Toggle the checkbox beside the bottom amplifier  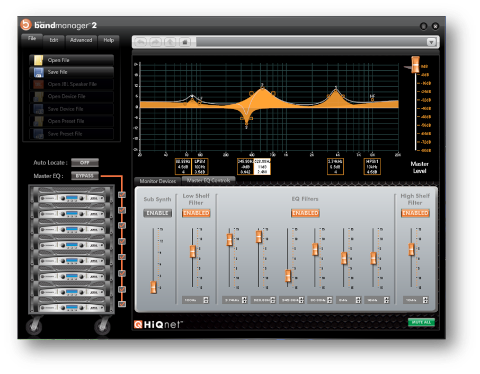[122, 304]
